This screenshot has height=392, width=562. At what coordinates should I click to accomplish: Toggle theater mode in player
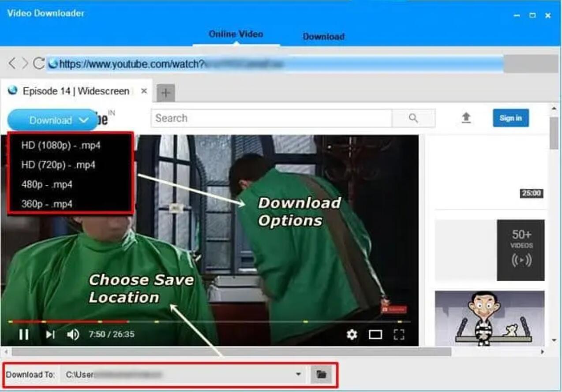click(x=375, y=335)
